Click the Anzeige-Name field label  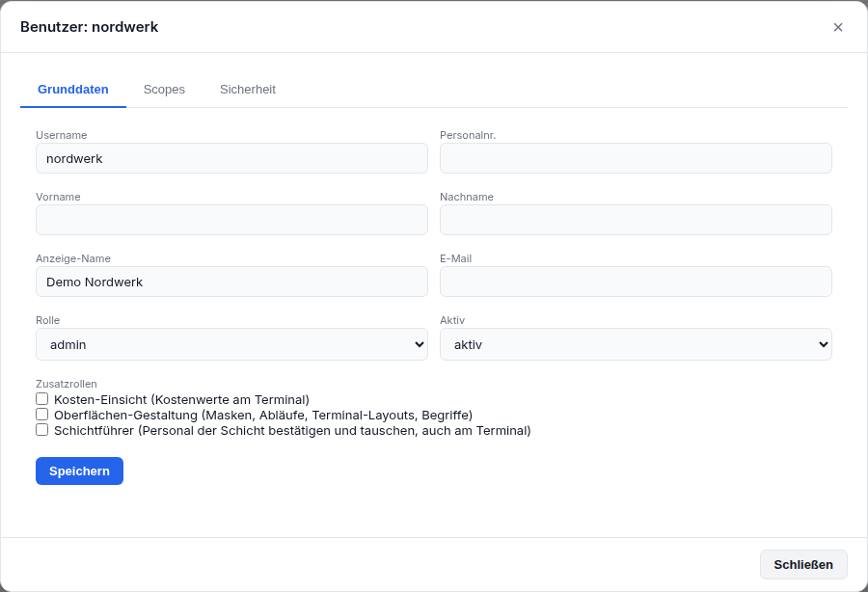coord(73,258)
